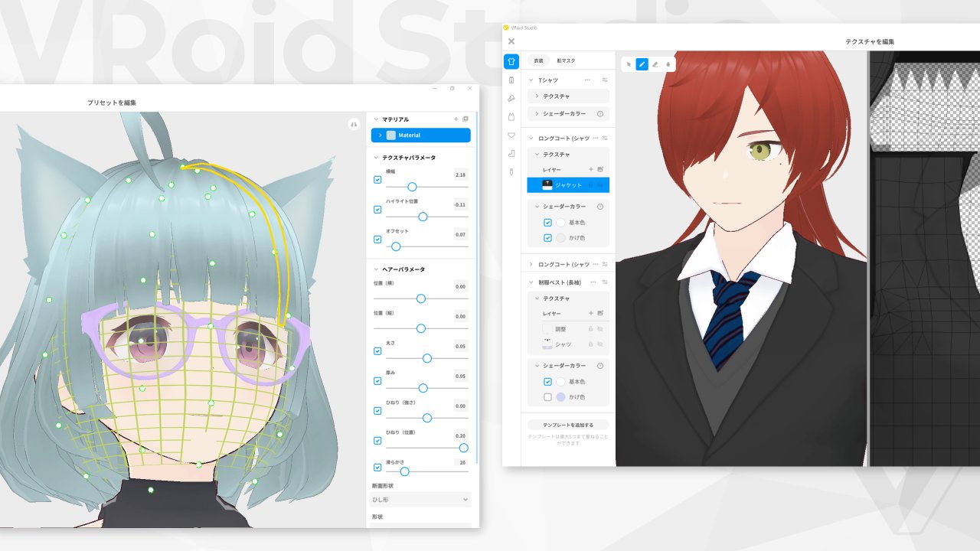Image resolution: width=980 pixels, height=551 pixels.
Task: Open the underwear-shaped category icon in sidebar
Action: [511, 135]
